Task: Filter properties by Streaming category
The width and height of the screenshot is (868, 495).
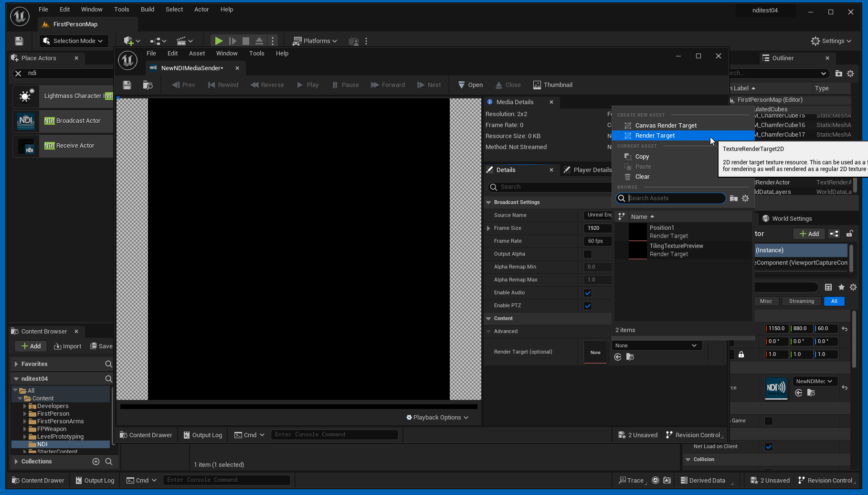Action: point(801,301)
